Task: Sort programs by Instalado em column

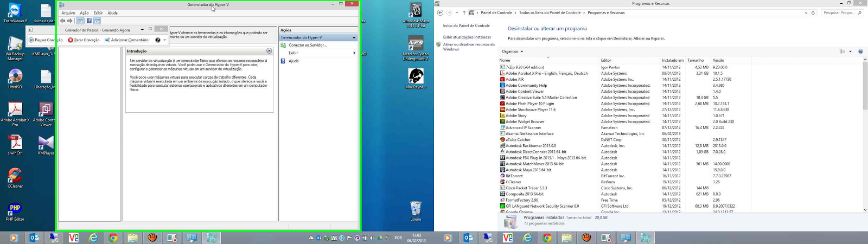Action: tap(673, 60)
